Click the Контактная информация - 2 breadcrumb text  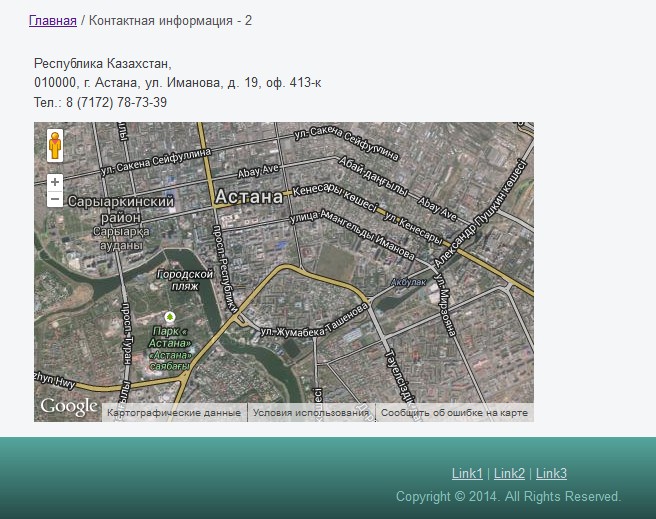click(170, 20)
